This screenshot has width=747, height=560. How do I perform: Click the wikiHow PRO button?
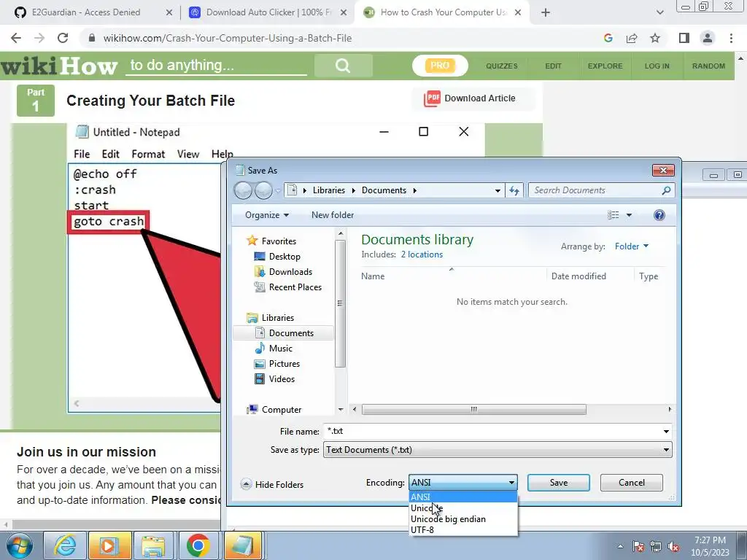440,66
